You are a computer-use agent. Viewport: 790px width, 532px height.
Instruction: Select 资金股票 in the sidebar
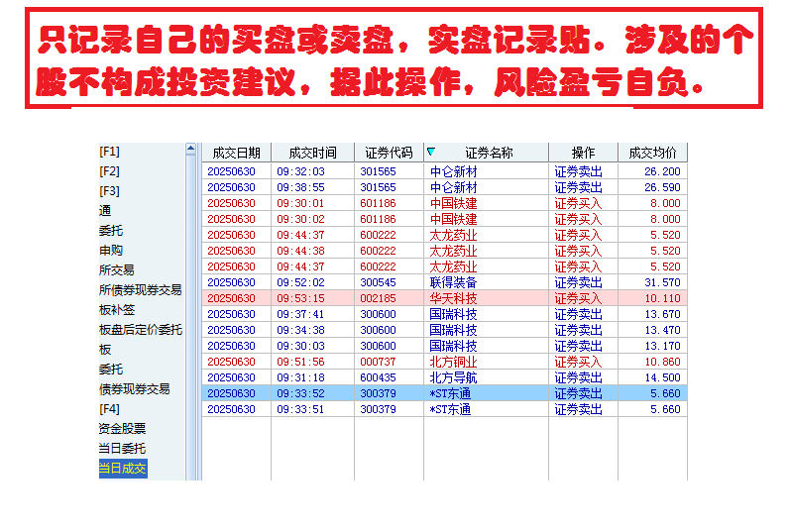[123, 429]
